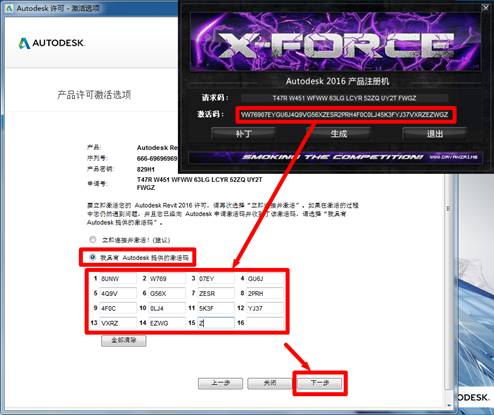The image size is (494, 415).
Task: Select the 我具有 Autodesk 提供的激活码 radio option
Action: (x=93, y=257)
